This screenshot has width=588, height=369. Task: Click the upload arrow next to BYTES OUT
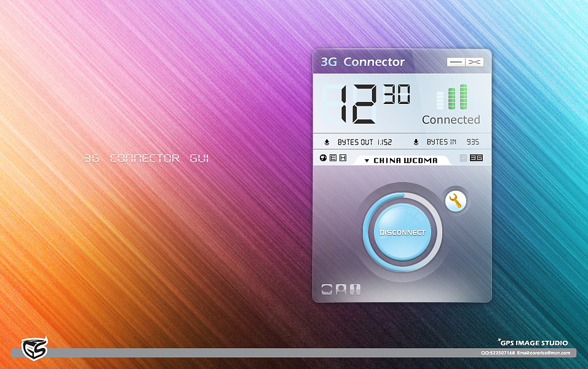click(327, 142)
